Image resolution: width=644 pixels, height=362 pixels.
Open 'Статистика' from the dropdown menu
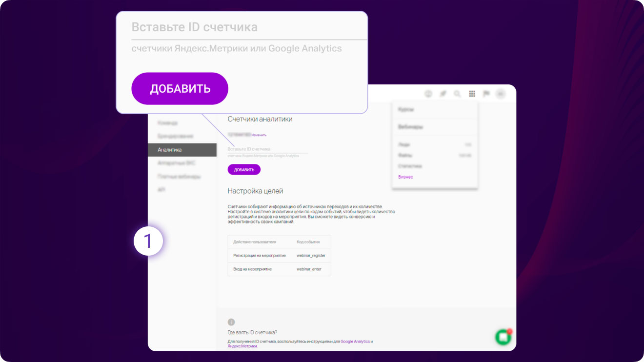(x=410, y=166)
